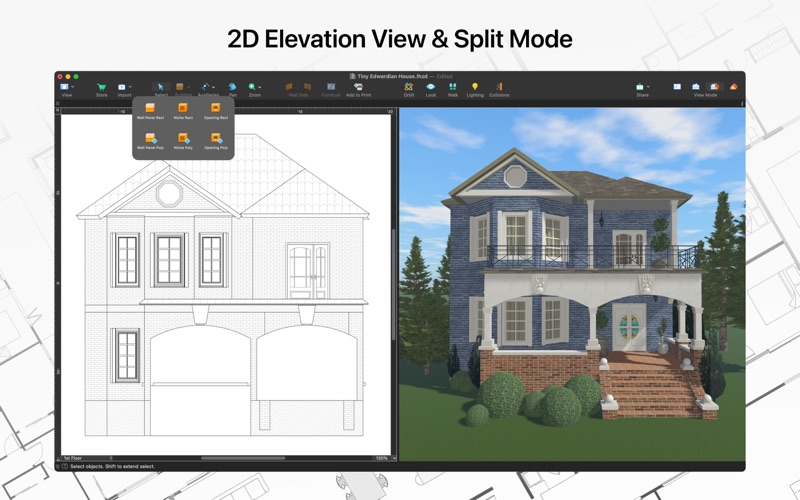Click the Share toolbar icon
Viewport: 800px width, 500px height.
pos(640,87)
